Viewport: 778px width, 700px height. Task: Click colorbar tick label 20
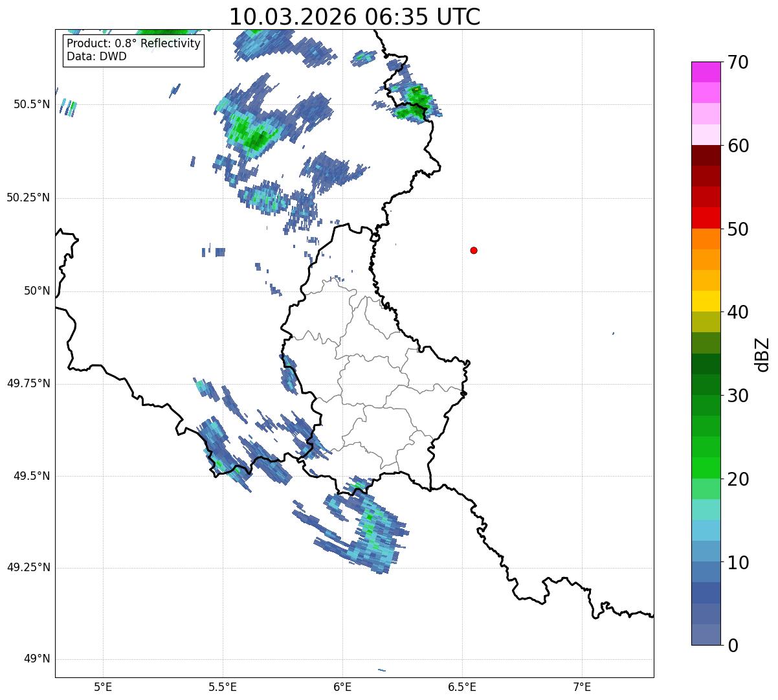pos(738,479)
